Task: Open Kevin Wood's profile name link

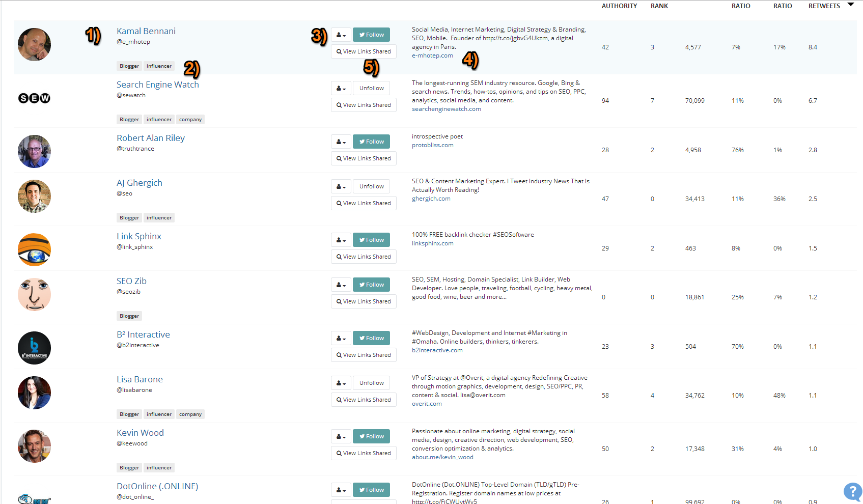Action: 140,433
